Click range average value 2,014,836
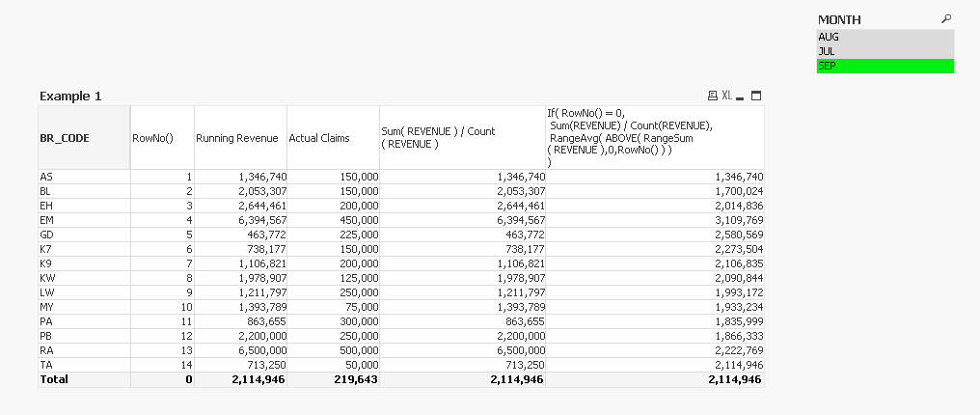Viewport: 980px width, 415px height. coord(739,206)
